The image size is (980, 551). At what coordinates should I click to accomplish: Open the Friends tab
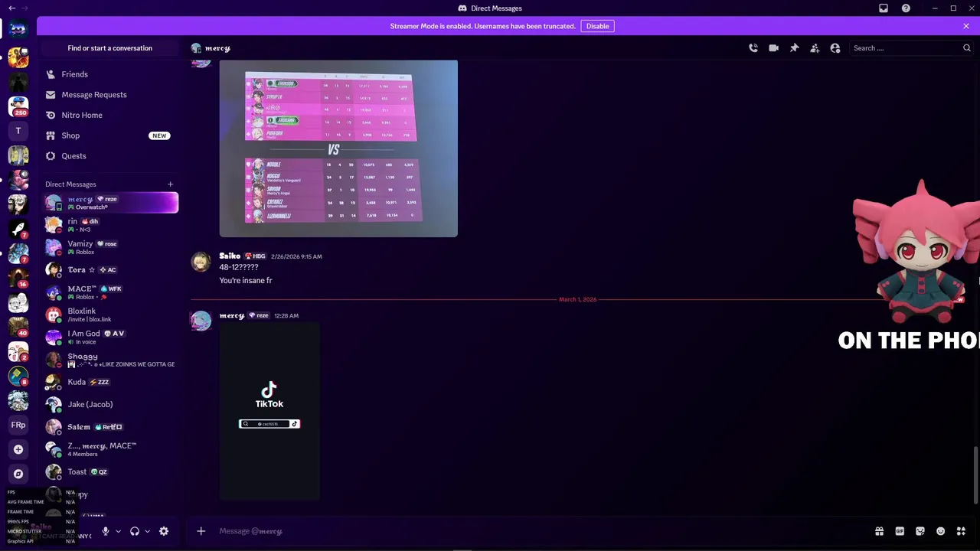coord(110,74)
